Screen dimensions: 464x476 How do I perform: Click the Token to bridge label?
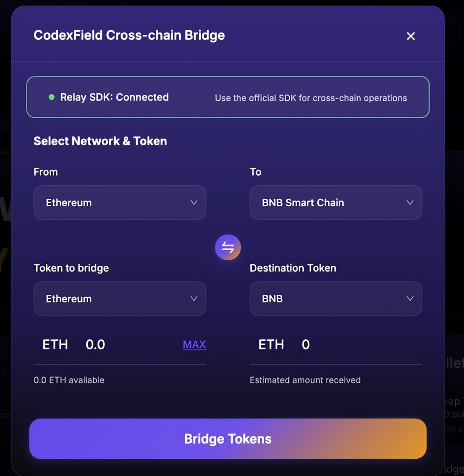71,268
